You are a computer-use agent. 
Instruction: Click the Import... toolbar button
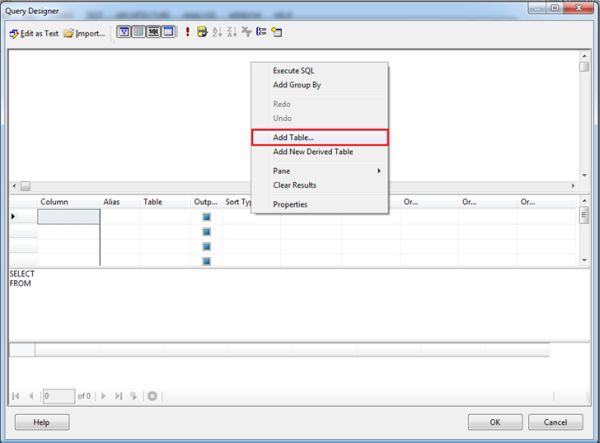pyautogui.click(x=84, y=33)
